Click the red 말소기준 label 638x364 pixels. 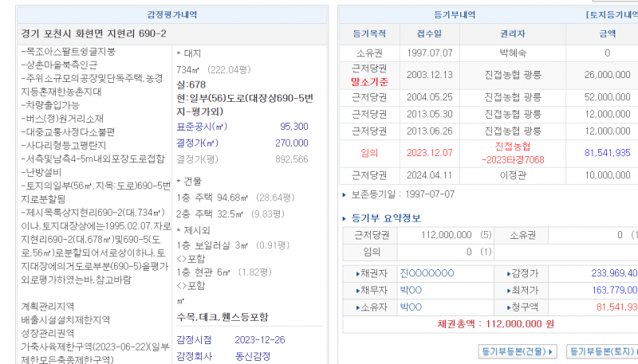pos(368,80)
